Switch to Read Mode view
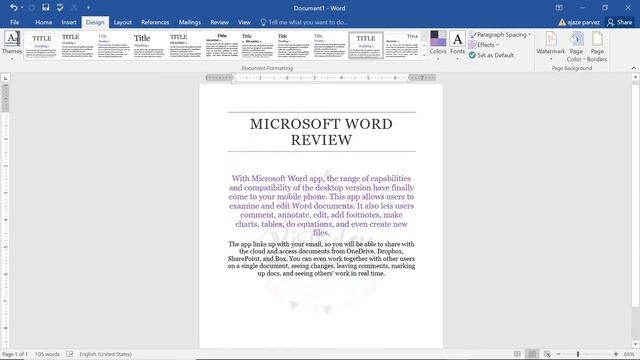Screen dimensions: 640x360 tap(517, 354)
